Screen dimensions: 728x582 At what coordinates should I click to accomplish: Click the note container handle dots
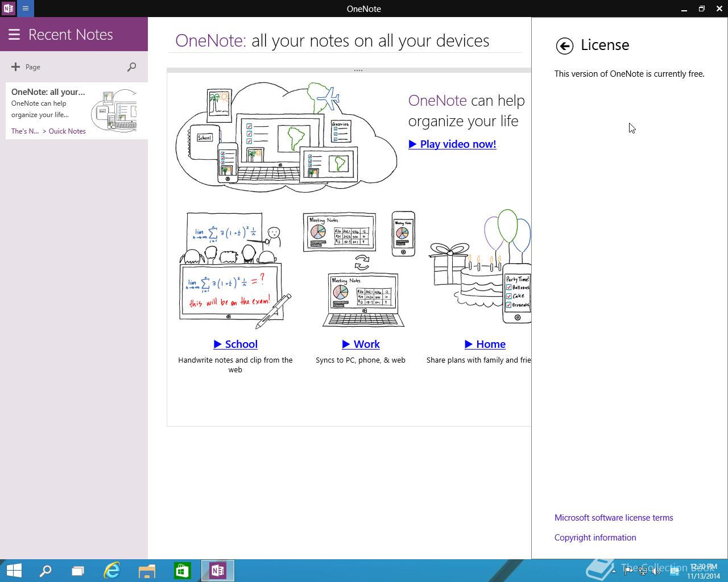[358, 70]
